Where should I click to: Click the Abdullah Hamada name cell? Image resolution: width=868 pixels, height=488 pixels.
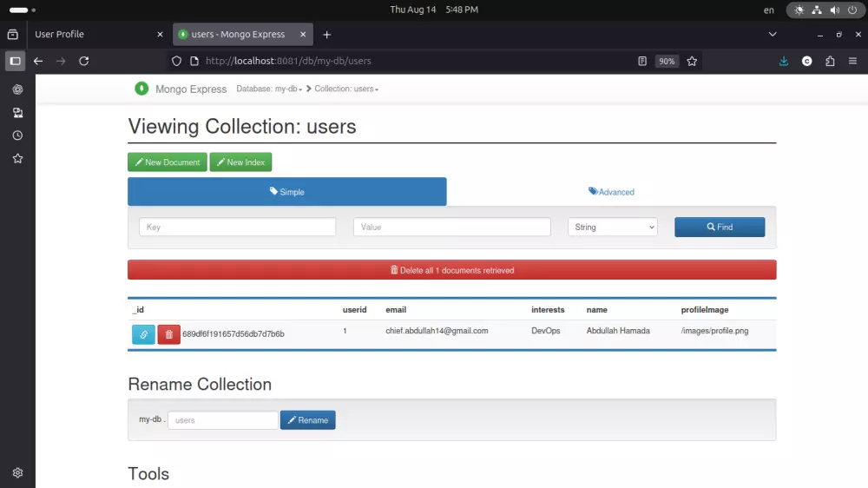coord(618,331)
